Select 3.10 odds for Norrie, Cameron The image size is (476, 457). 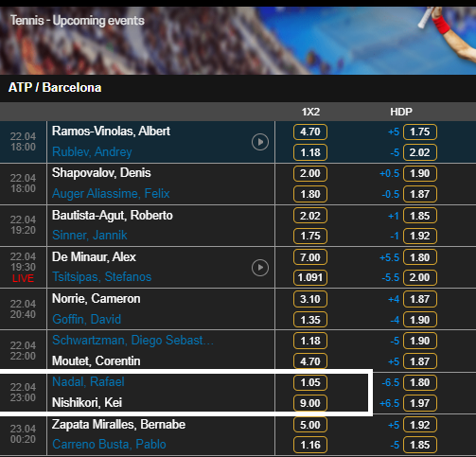310,299
